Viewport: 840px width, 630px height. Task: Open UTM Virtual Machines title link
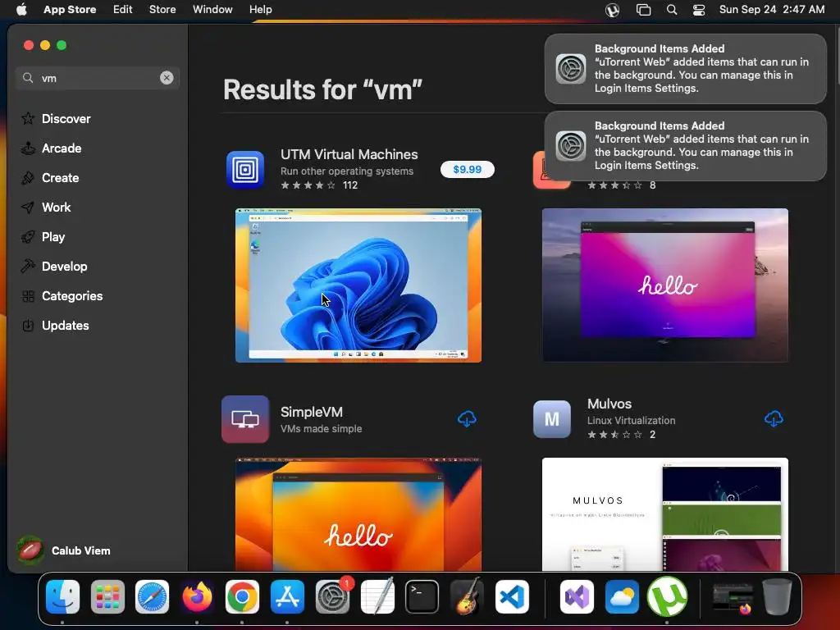tap(349, 154)
